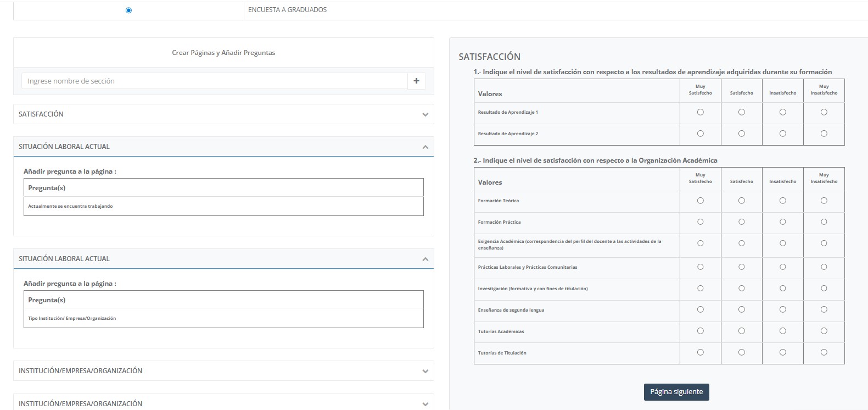Select Satisfecho for Prácticas Laborales y Comunitarias
This screenshot has width=868, height=410.
741,267
